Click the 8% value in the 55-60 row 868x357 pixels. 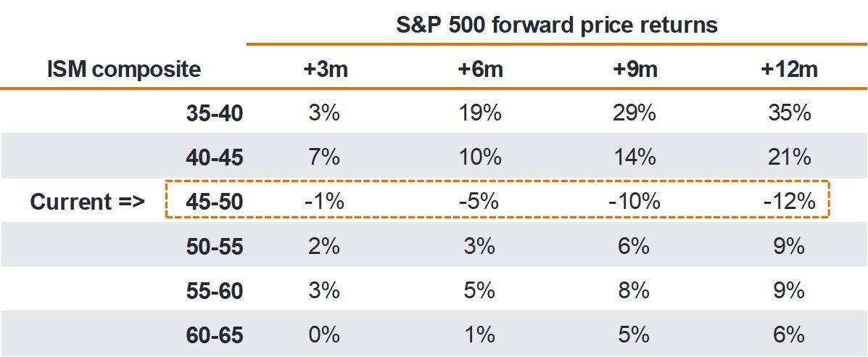[x=635, y=291]
